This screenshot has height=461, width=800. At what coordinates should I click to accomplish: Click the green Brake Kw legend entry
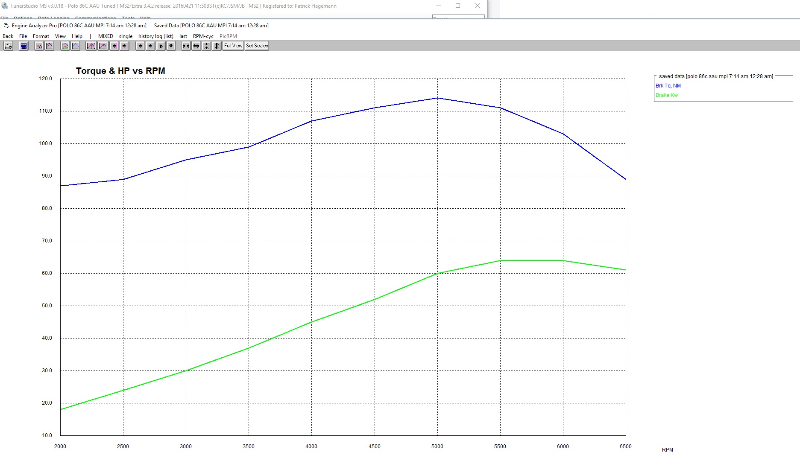coord(668,95)
